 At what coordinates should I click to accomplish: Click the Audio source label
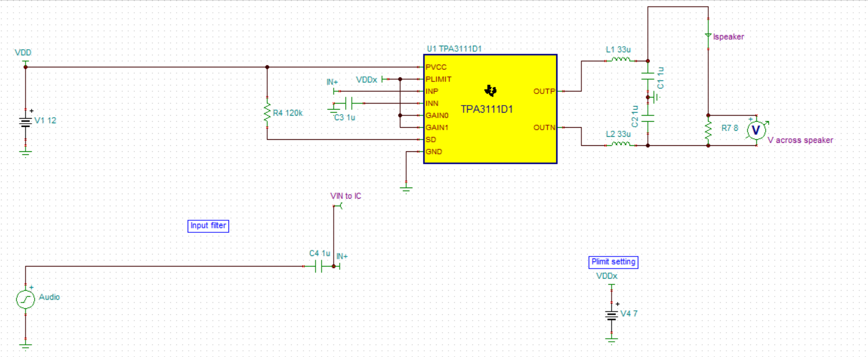pyautogui.click(x=49, y=297)
